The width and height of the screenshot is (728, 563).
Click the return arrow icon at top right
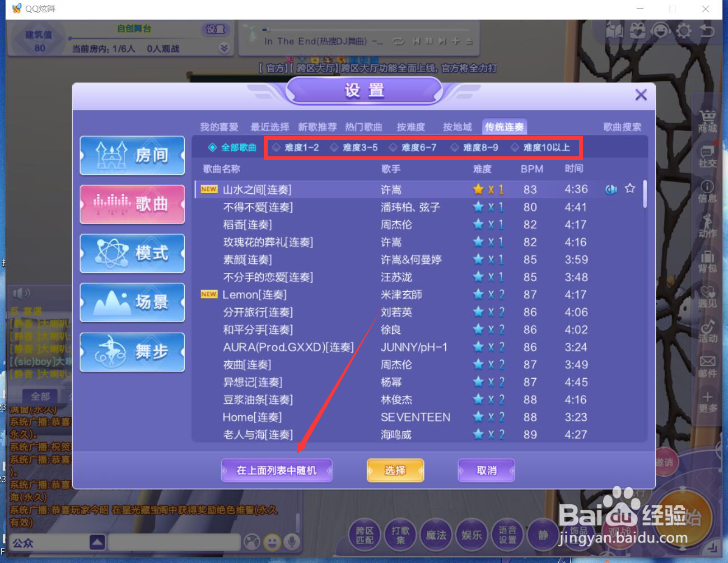(707, 30)
